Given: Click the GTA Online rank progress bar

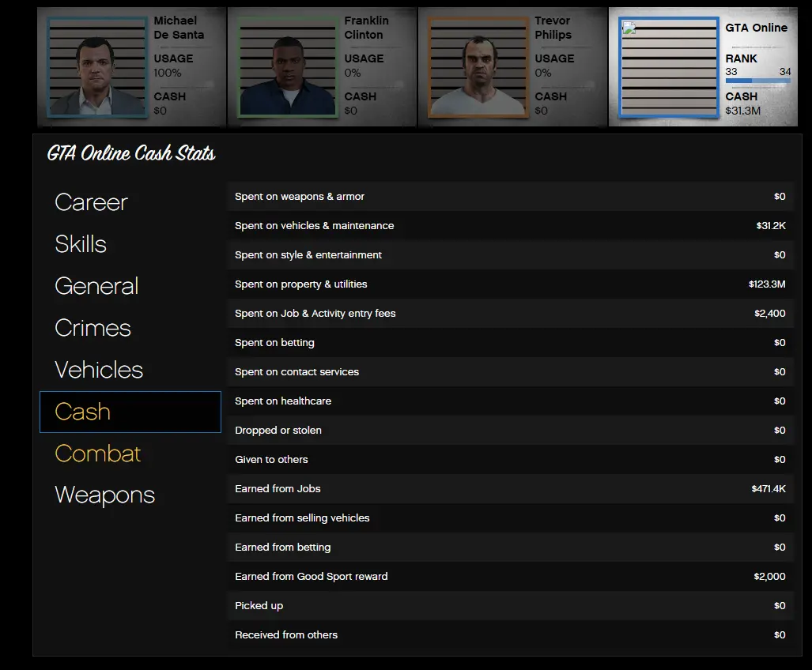Looking at the screenshot, I should (757, 81).
